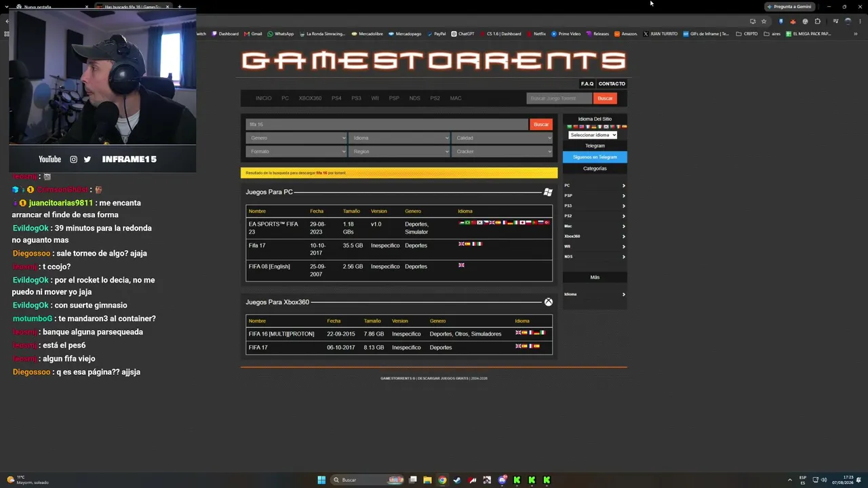Click the Windows taskbar search box
The image size is (868, 488).
(x=367, y=480)
